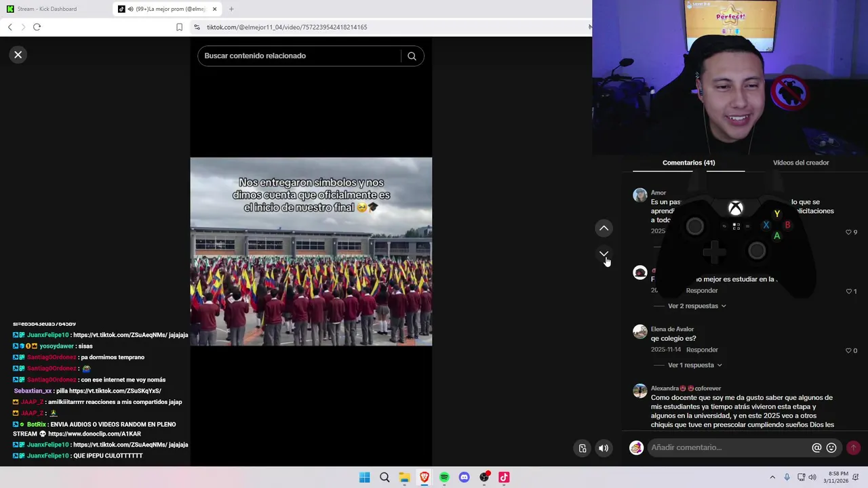Image resolution: width=868 pixels, height=488 pixels.
Task: Open a new browser tab
Action: (x=231, y=9)
